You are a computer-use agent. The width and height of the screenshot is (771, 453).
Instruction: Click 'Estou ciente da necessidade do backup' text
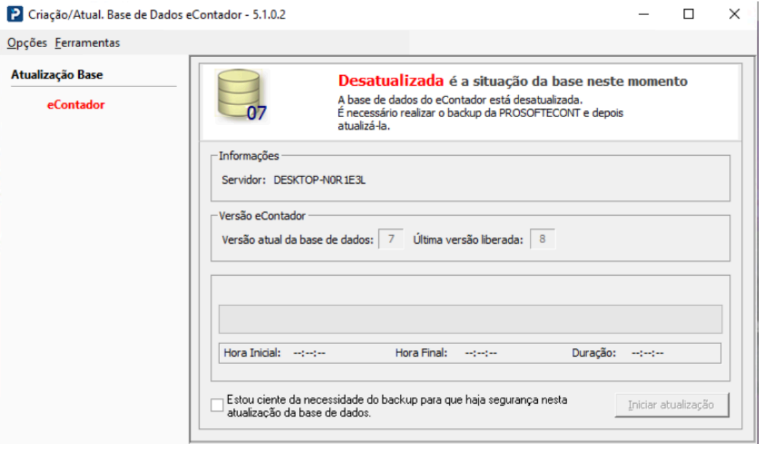coord(397,406)
